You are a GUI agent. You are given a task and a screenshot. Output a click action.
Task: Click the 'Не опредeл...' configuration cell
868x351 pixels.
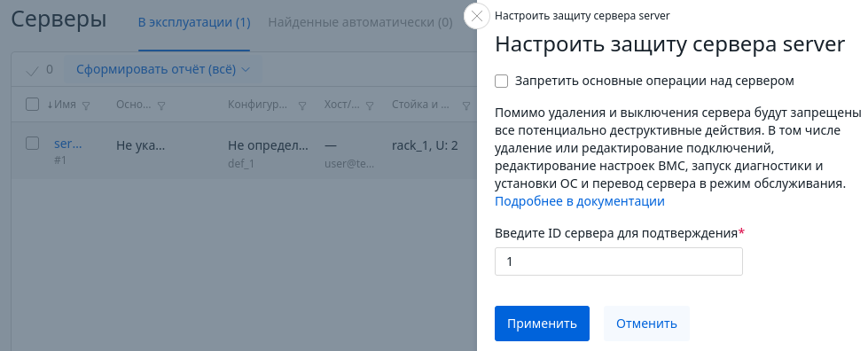click(x=269, y=146)
